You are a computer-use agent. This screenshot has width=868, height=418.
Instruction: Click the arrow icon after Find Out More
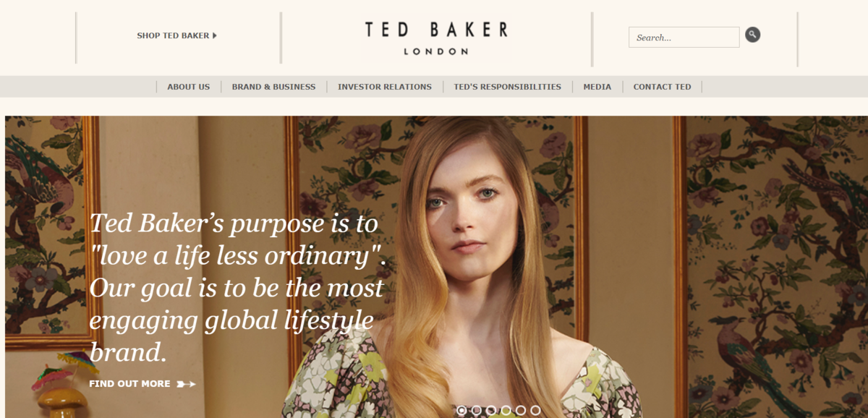(186, 384)
